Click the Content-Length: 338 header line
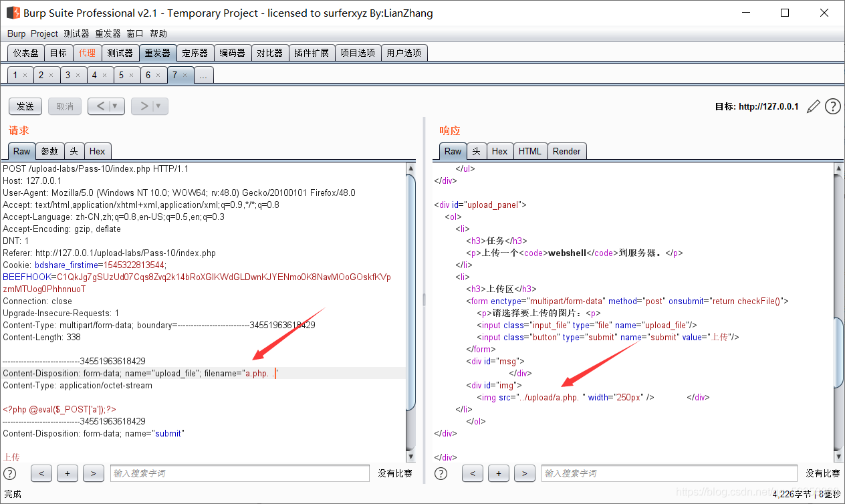845x504 pixels. point(42,337)
